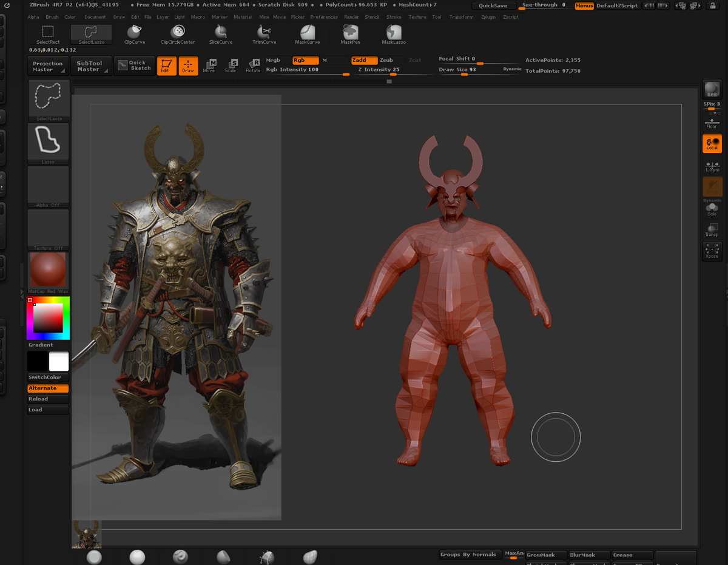The image size is (728, 565).
Task: Open the Document menu
Action: pos(95,17)
